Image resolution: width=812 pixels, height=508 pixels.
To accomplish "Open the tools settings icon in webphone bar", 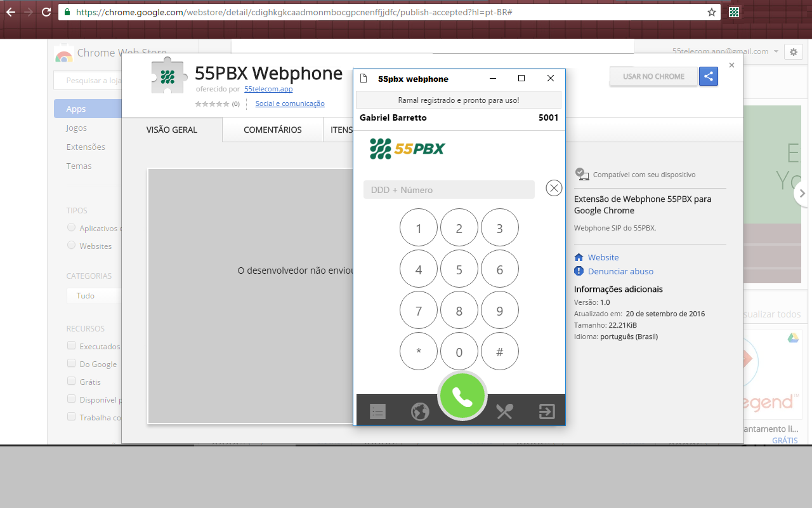I will 504,411.
